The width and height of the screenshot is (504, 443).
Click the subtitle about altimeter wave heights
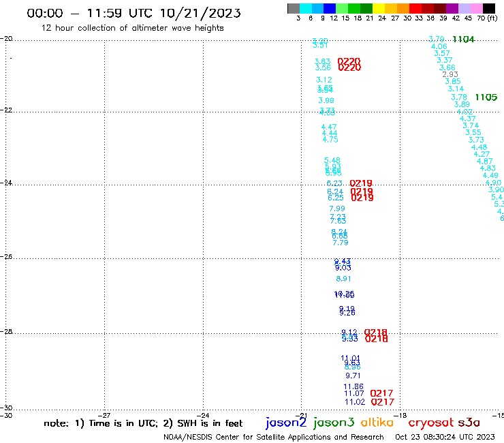[132, 28]
